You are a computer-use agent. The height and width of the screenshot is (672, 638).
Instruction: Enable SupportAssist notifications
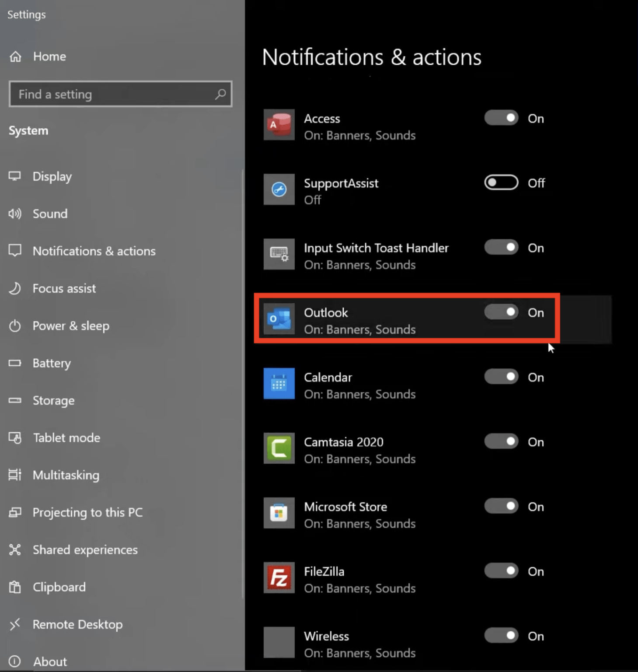point(501,182)
